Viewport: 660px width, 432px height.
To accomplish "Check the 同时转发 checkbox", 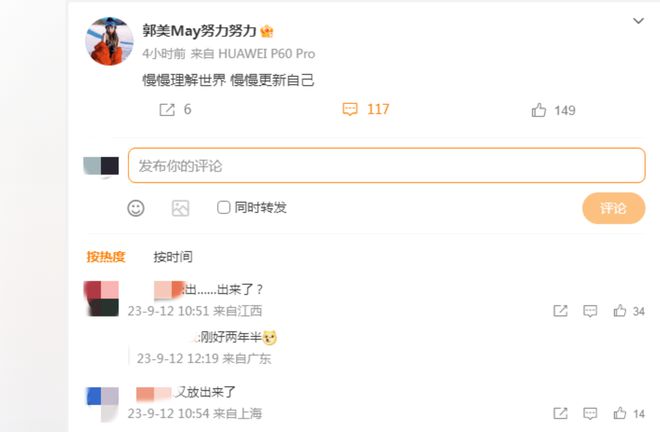I will tap(224, 207).
